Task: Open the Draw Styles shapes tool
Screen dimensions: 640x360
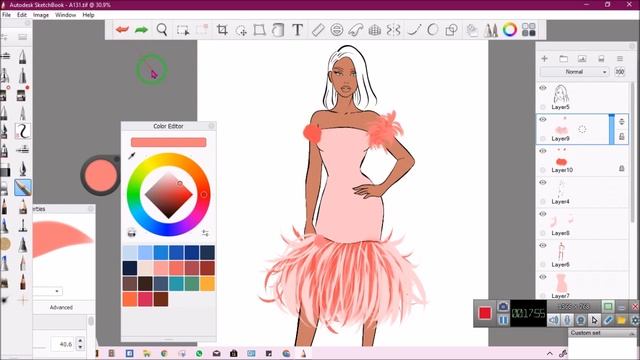Action: pos(451,30)
